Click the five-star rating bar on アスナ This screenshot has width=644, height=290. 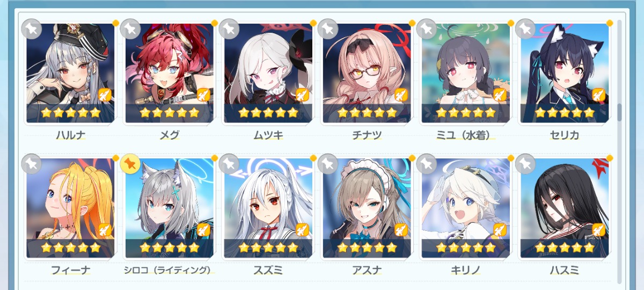pos(367,248)
